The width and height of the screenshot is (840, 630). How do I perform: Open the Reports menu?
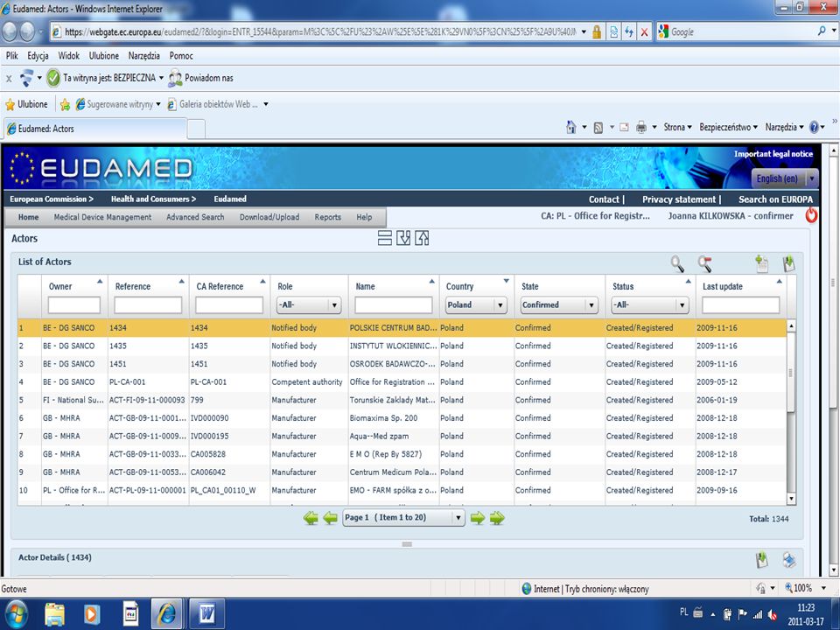coord(328,217)
